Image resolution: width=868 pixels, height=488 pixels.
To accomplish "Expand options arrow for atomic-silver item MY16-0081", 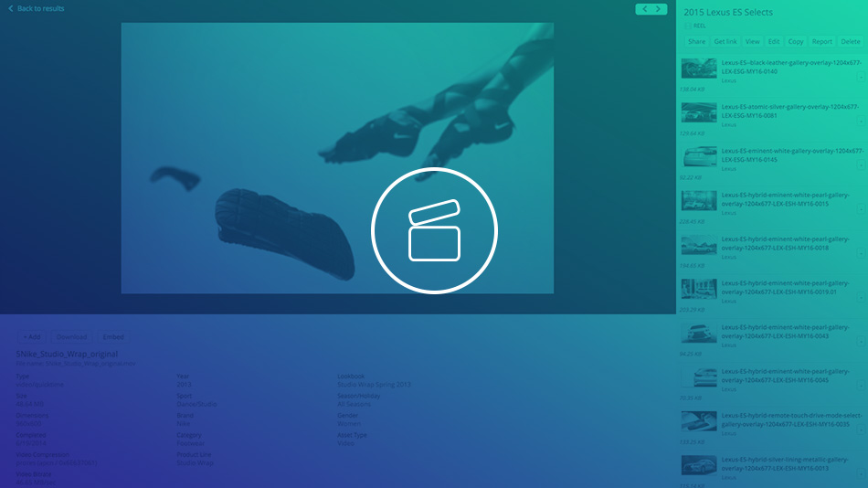I will pos(861,121).
